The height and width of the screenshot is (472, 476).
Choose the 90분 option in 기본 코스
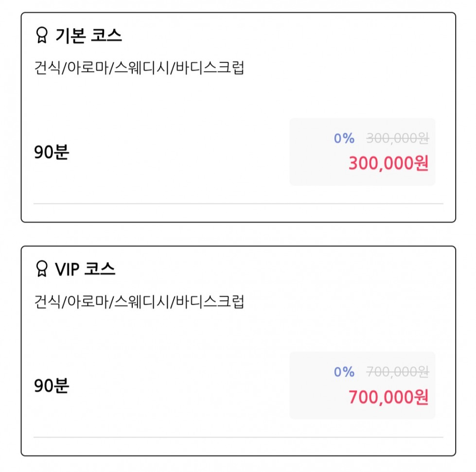coord(52,152)
